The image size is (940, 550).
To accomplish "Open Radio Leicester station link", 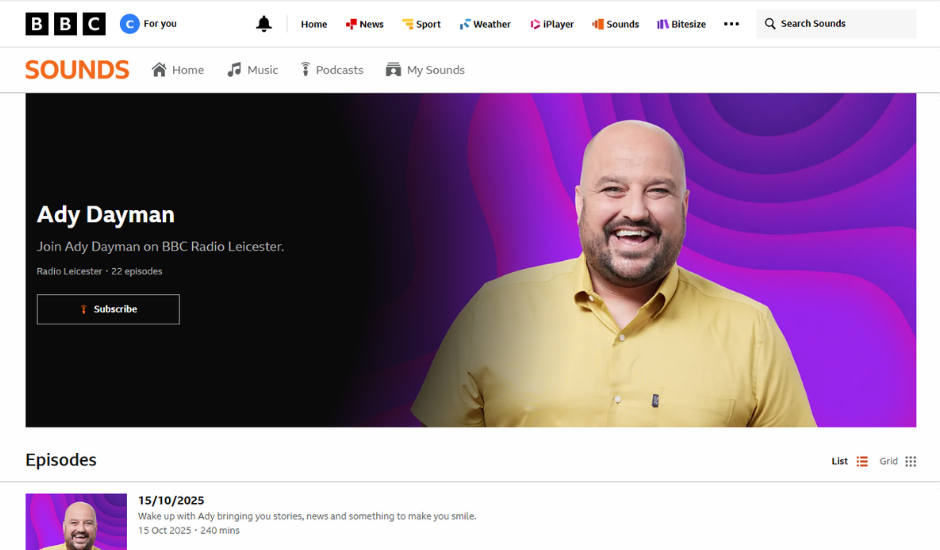I will [x=69, y=271].
